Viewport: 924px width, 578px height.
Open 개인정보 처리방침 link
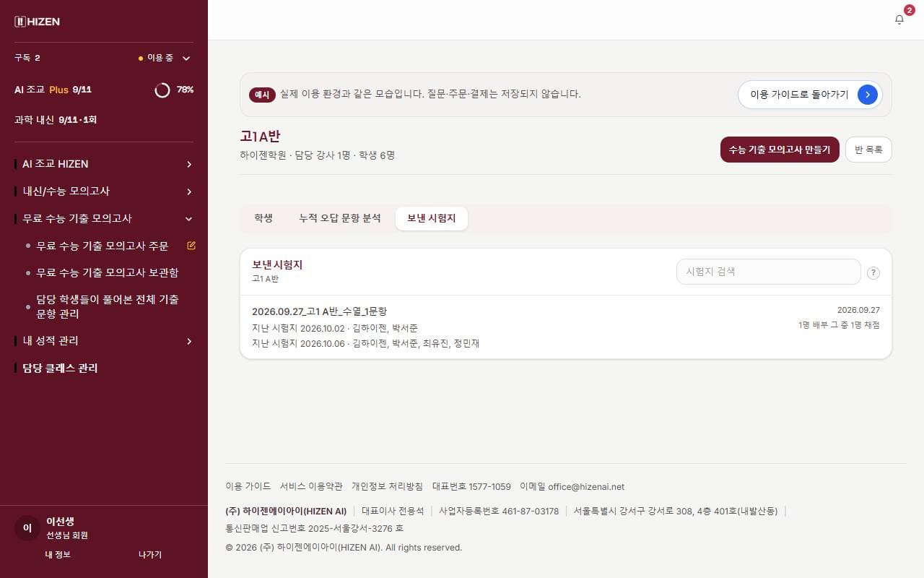click(x=387, y=486)
